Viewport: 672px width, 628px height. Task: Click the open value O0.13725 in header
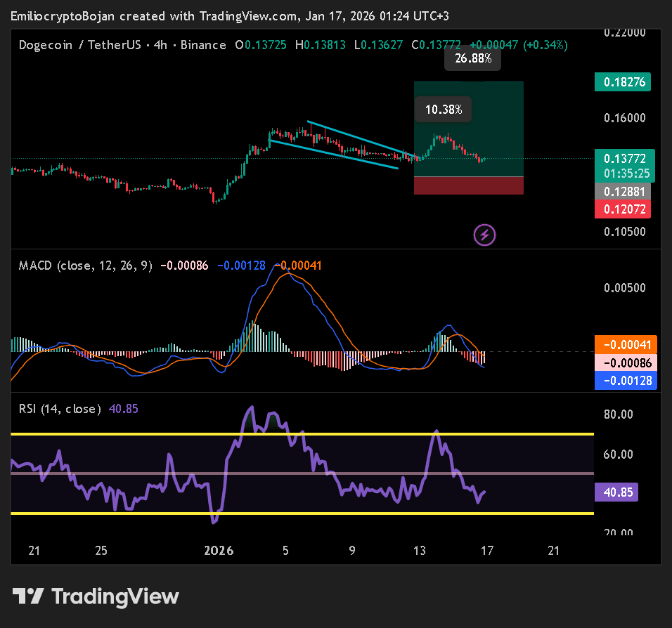(261, 45)
